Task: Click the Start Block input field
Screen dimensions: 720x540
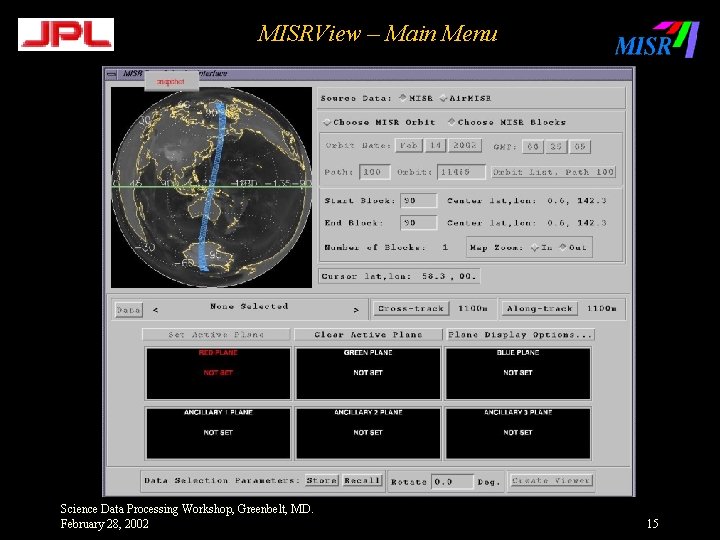Action: point(418,201)
